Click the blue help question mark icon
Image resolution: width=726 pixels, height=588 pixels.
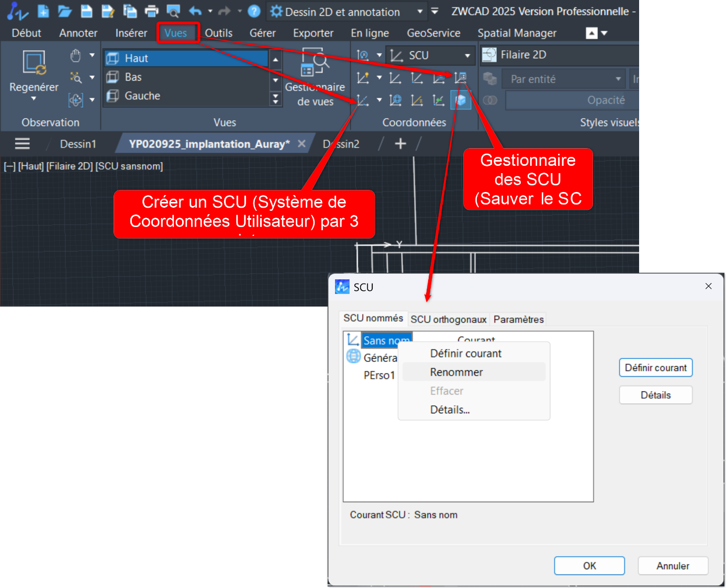click(x=254, y=11)
